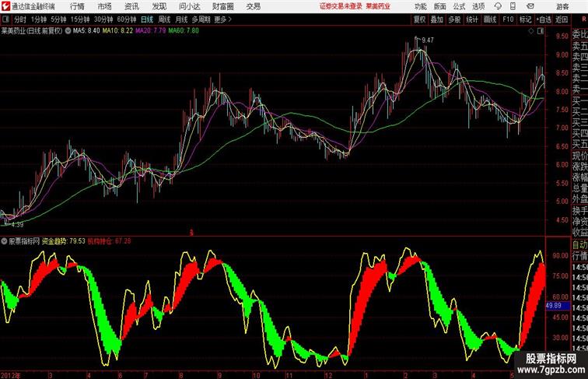Switch to 15分钟 chart period
The image size is (588, 379).
click(80, 19)
